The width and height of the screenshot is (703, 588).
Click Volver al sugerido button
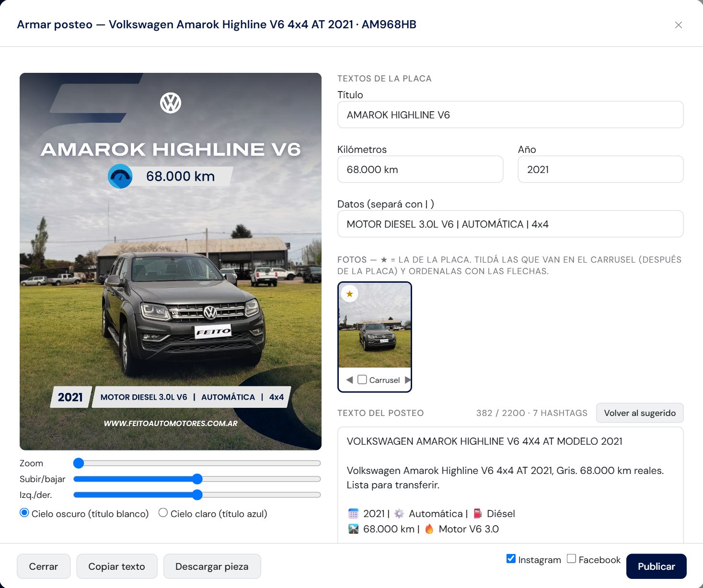640,413
